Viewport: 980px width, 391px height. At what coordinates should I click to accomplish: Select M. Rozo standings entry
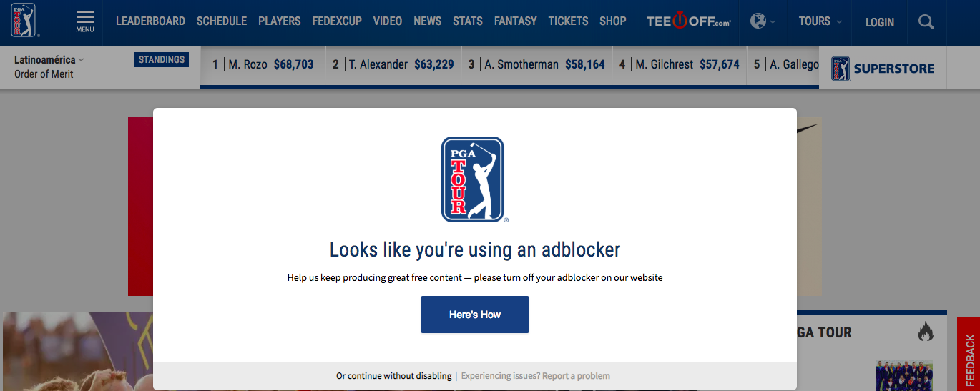pyautogui.click(x=263, y=64)
